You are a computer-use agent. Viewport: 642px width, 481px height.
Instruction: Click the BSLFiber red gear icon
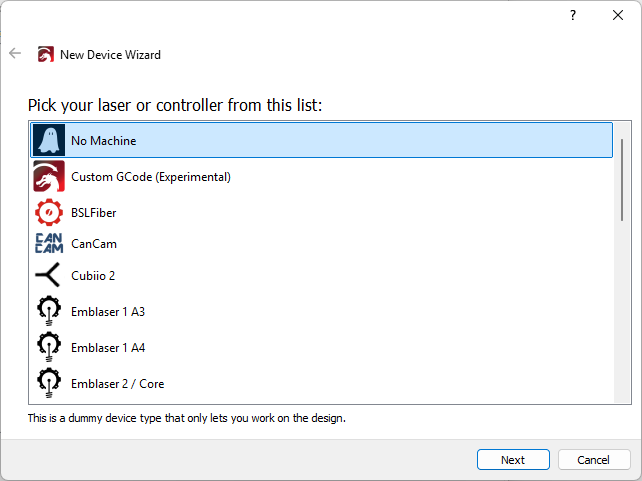48,212
